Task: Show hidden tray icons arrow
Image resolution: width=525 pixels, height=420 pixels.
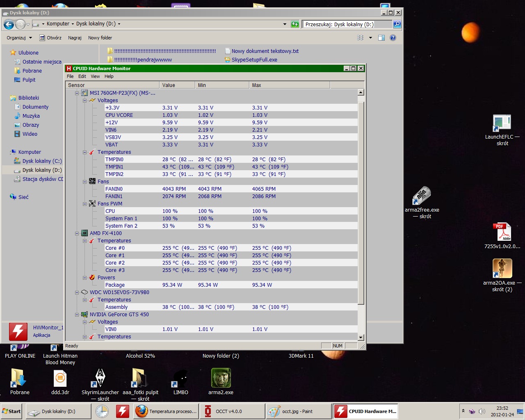Action: 463,411
